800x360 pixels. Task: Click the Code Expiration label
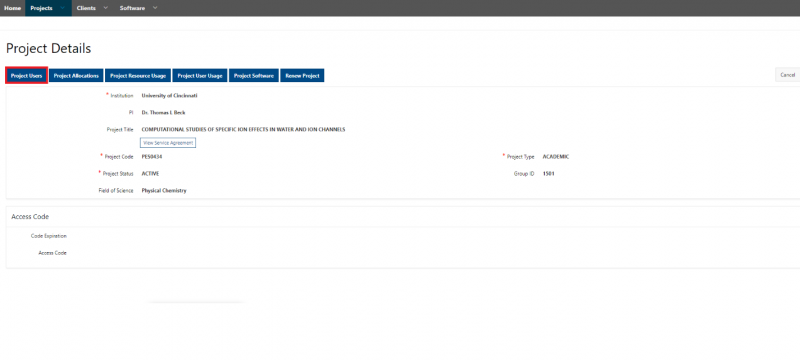coord(49,236)
